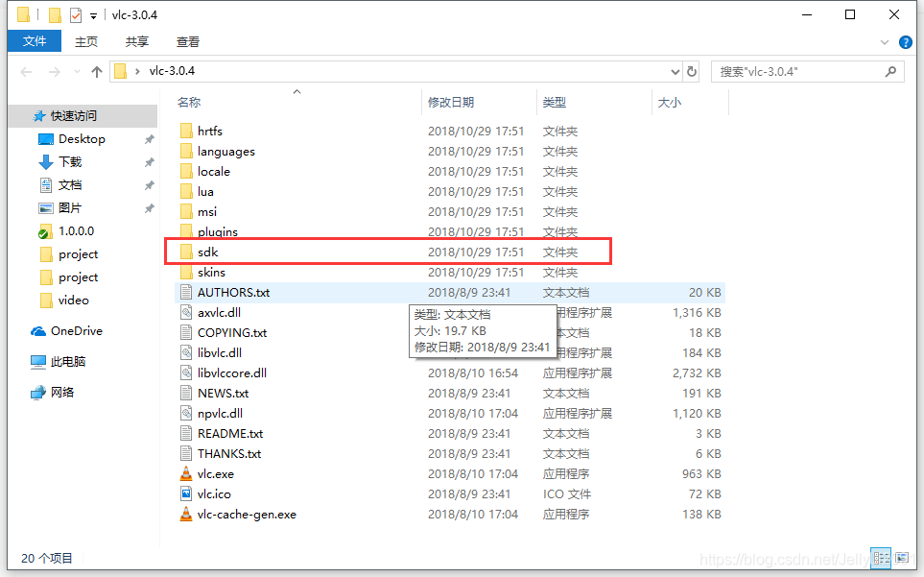
Task: Open the recent locations dropdown arrow
Action: click(77, 72)
